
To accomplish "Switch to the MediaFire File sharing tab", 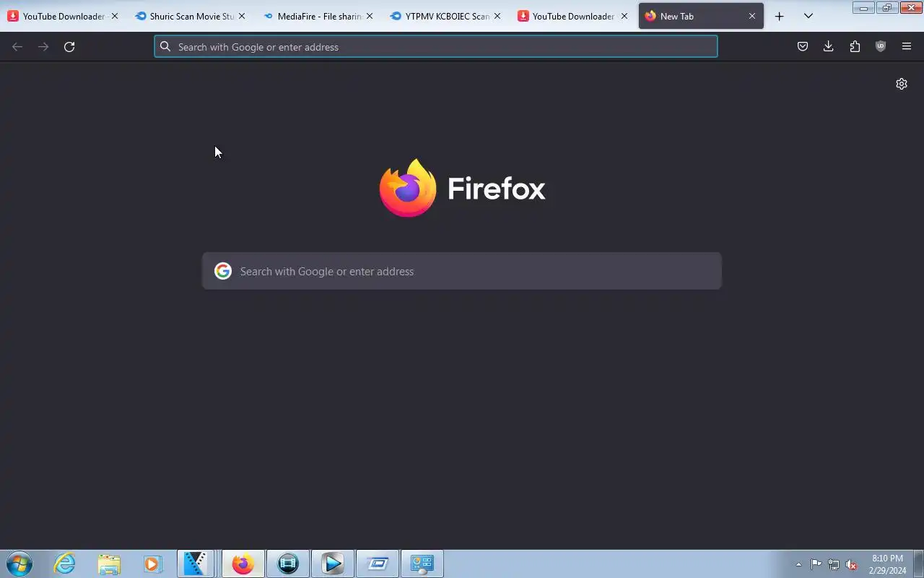I will click(x=319, y=16).
